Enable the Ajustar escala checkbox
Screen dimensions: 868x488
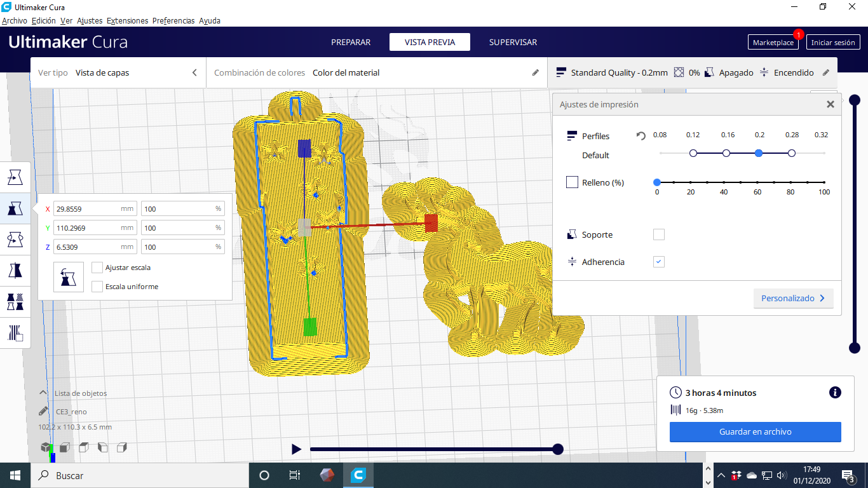pyautogui.click(x=97, y=268)
